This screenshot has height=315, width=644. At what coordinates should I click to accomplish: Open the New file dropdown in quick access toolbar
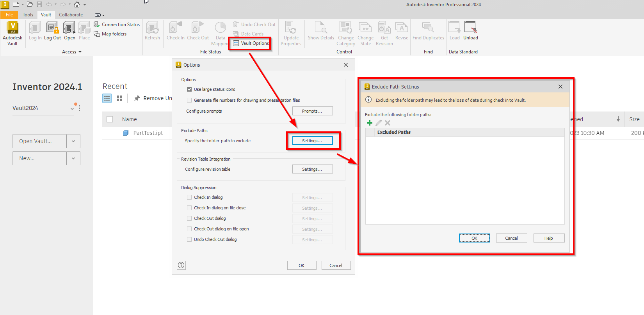pos(23,5)
